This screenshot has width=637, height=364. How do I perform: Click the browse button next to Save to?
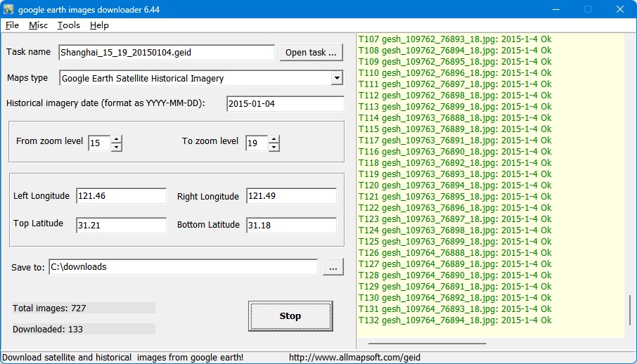[333, 267]
